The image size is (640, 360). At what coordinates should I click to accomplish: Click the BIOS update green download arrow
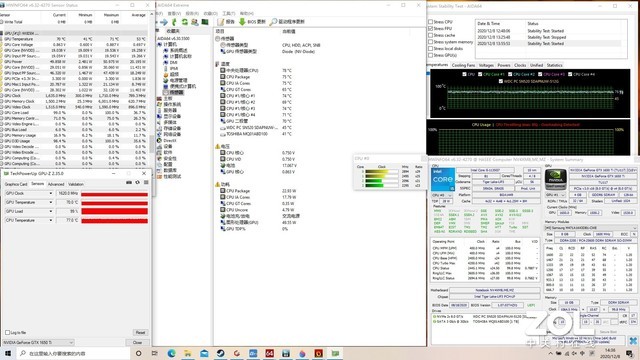pos(242,22)
